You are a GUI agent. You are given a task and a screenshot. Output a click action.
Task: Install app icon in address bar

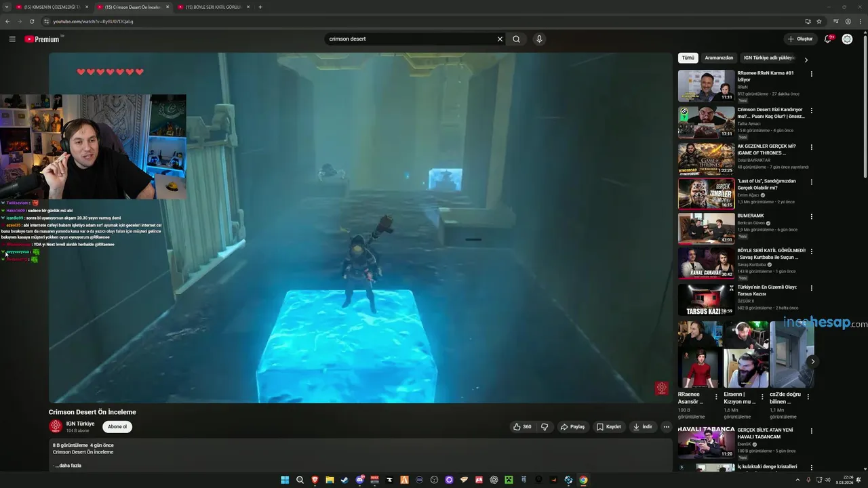click(x=808, y=21)
